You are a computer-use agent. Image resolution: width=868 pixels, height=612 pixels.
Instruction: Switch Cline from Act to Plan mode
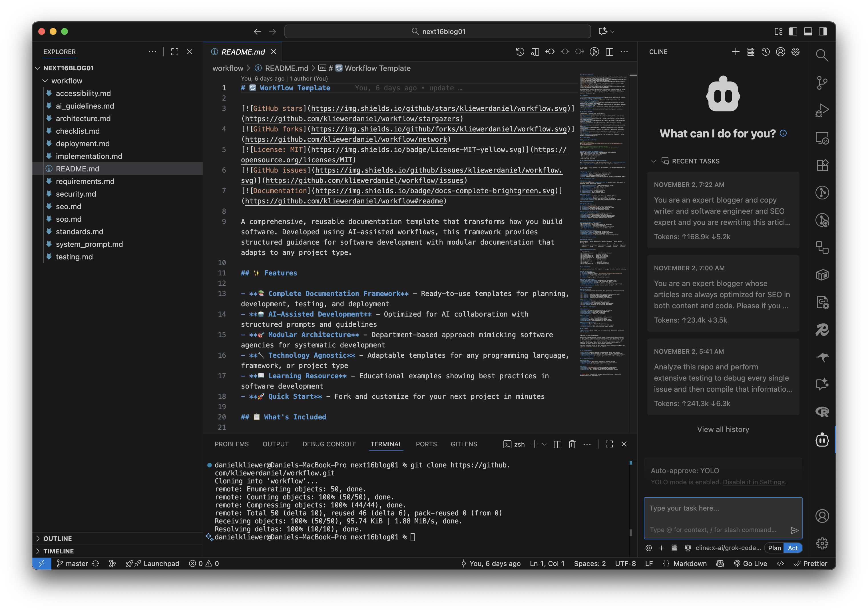click(x=774, y=548)
